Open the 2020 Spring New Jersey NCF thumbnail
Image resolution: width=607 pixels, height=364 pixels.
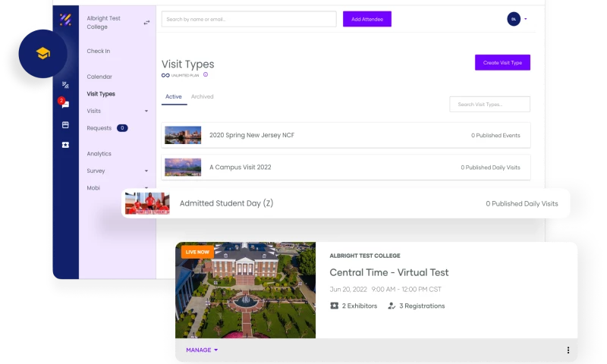(x=183, y=135)
